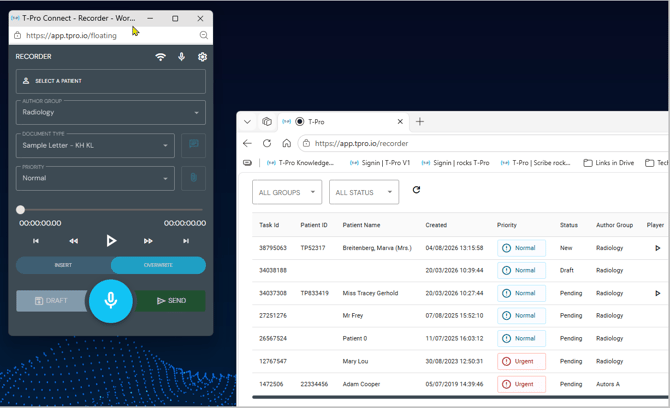Start recording with the blue microphone button

tap(111, 301)
